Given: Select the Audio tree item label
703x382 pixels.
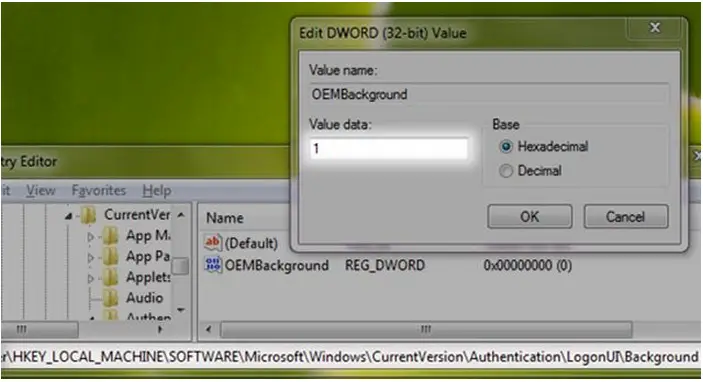Looking at the screenshot, I should [x=144, y=298].
